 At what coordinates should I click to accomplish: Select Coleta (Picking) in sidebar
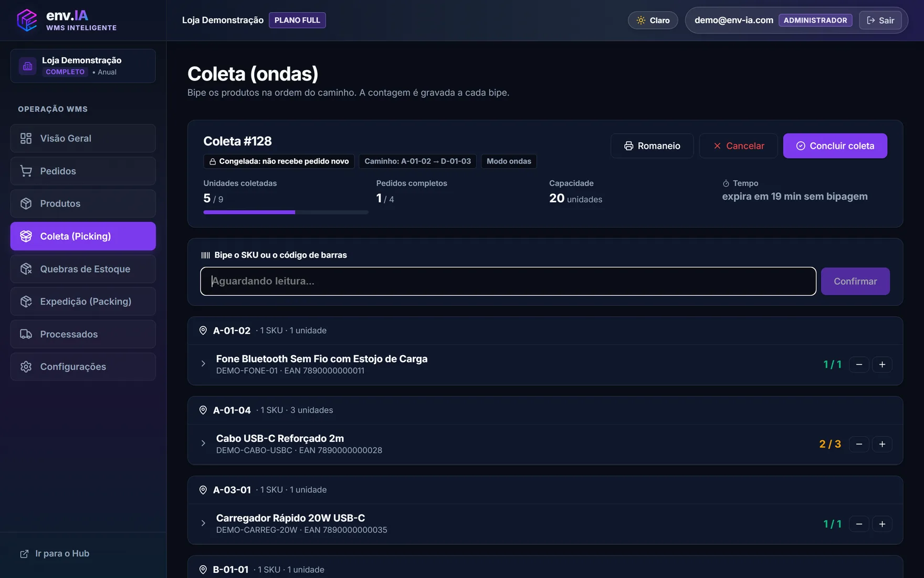pos(83,236)
